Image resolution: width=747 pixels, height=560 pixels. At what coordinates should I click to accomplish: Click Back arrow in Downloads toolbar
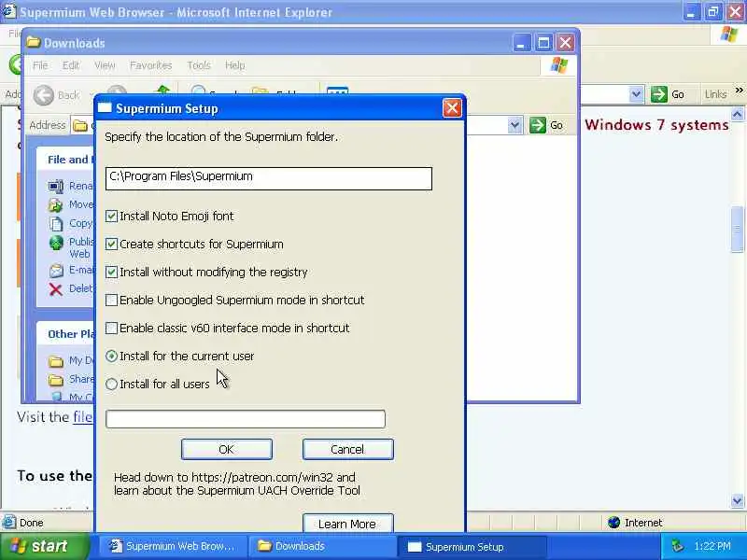coord(44,95)
